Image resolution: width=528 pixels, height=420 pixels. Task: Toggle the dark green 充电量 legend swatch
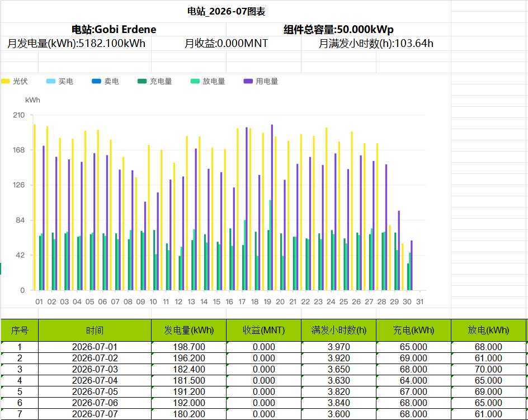[142, 81]
